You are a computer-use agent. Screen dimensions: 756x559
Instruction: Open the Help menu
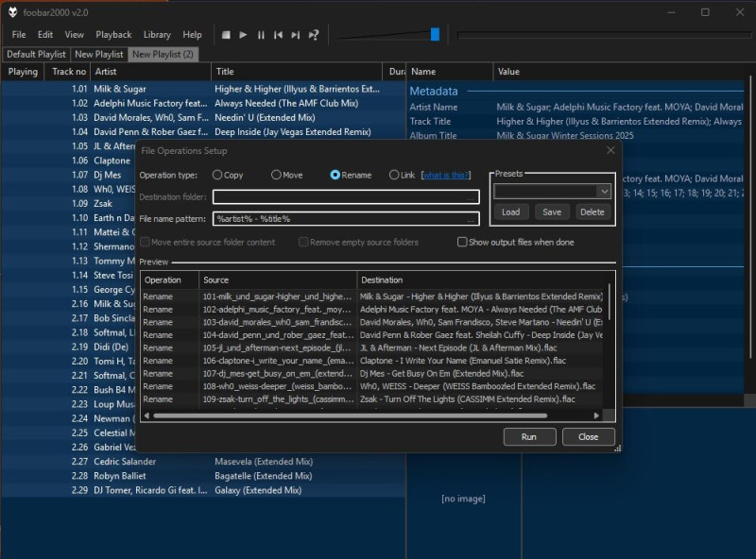(x=192, y=35)
